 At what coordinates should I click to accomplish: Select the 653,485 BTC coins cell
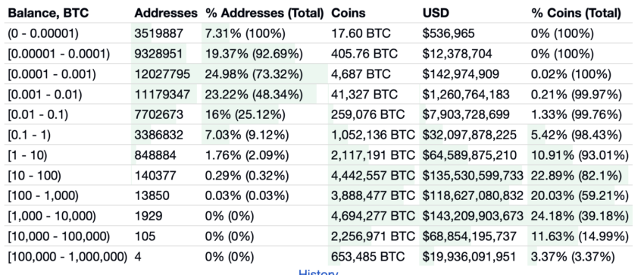tap(367, 257)
